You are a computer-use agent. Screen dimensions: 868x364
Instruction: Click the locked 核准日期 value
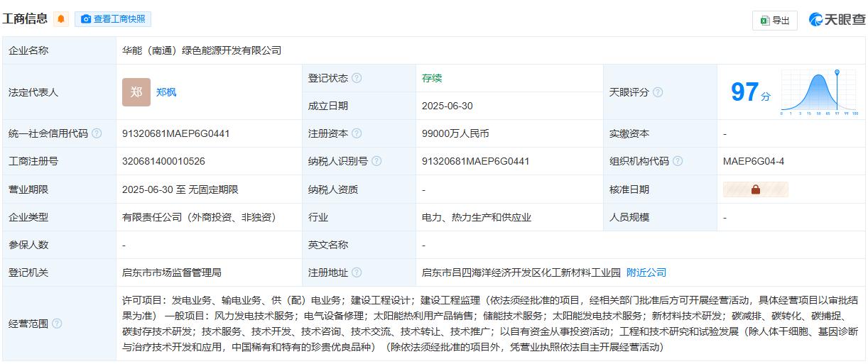[x=756, y=189]
